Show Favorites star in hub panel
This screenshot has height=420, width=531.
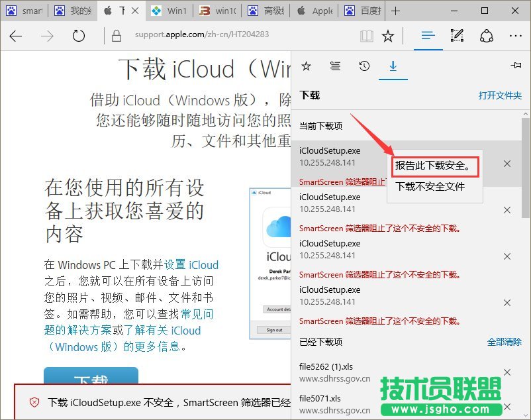(306, 66)
